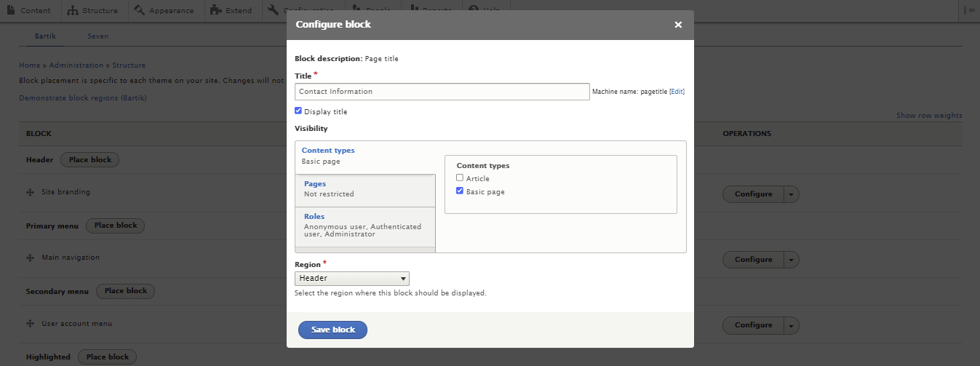Click the Configuration wrench icon
The width and height of the screenshot is (980, 366).
[273, 10]
